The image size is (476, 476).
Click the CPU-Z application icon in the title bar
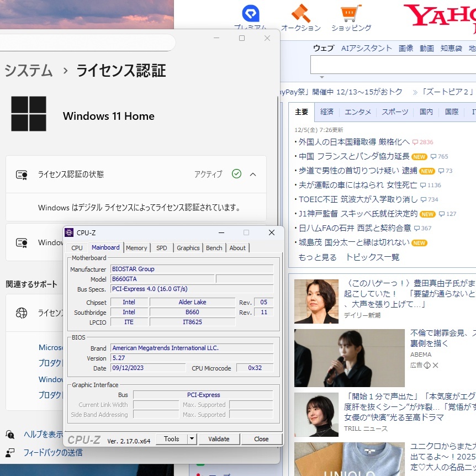point(69,232)
